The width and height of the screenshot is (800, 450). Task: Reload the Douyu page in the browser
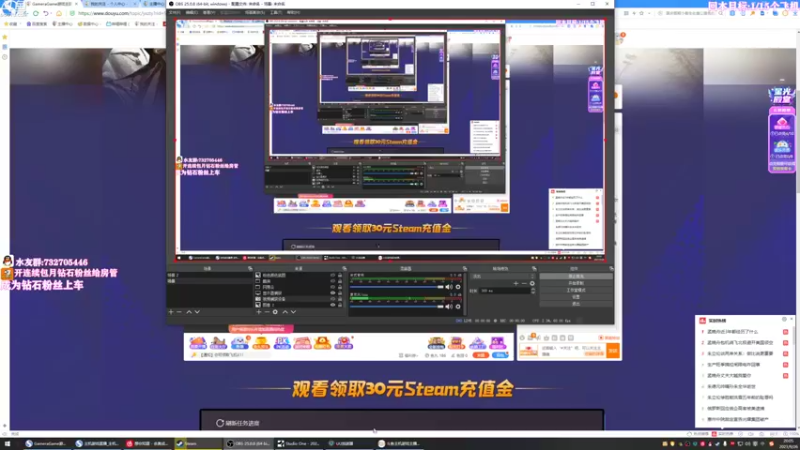[36, 13]
